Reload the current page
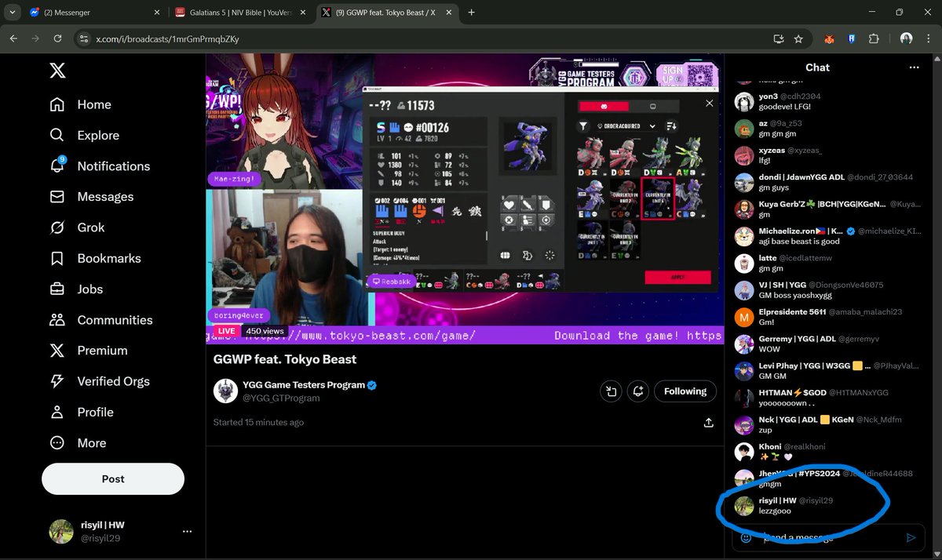942x560 pixels. (x=57, y=38)
